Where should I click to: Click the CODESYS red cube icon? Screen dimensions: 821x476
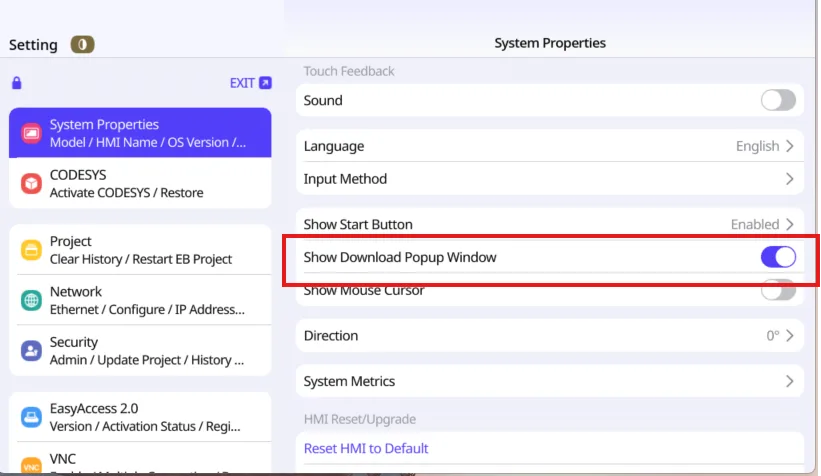[x=31, y=183]
